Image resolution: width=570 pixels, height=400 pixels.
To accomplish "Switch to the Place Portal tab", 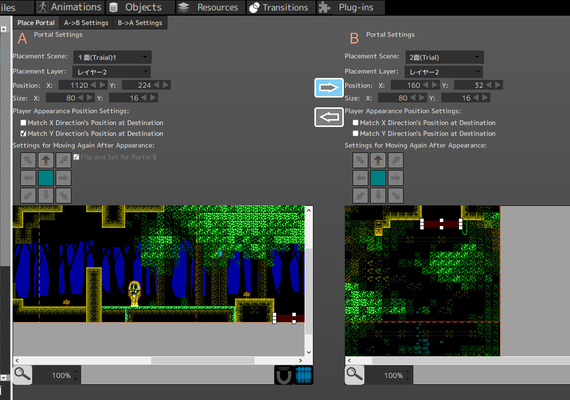I will pyautogui.click(x=36, y=23).
